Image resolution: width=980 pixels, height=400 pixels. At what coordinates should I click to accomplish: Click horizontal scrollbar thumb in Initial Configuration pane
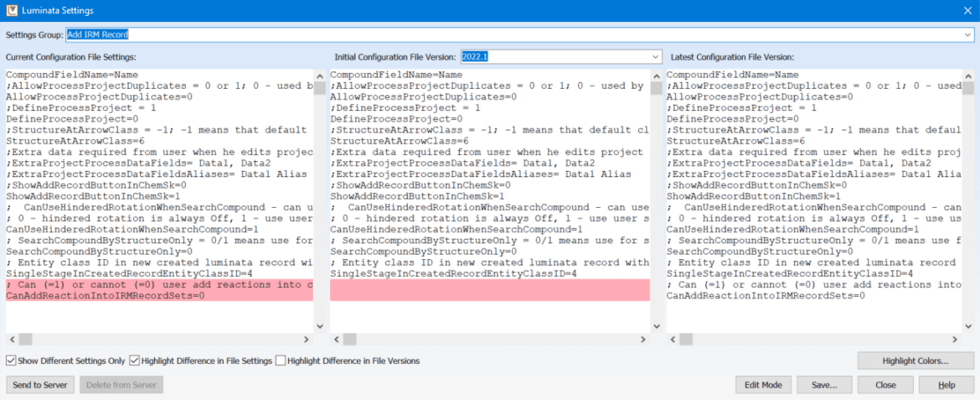349,339
